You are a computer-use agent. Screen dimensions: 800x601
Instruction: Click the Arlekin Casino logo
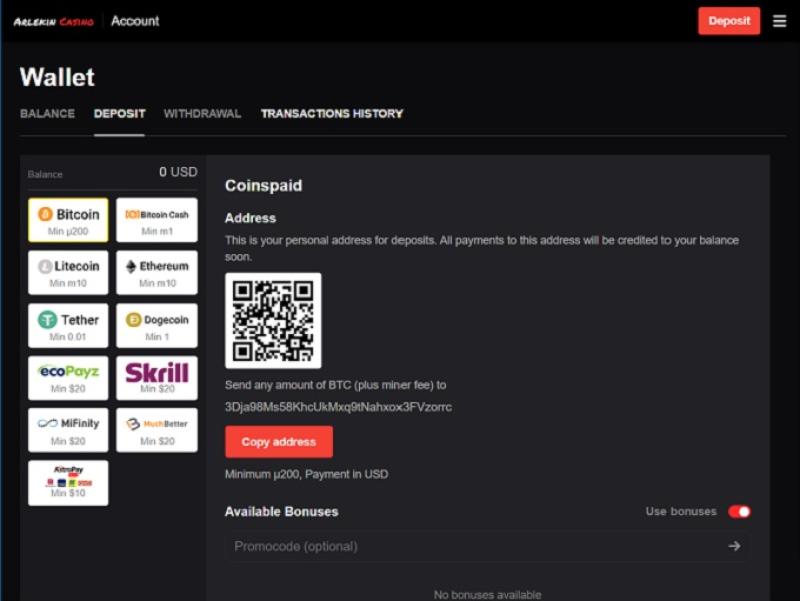pyautogui.click(x=54, y=21)
